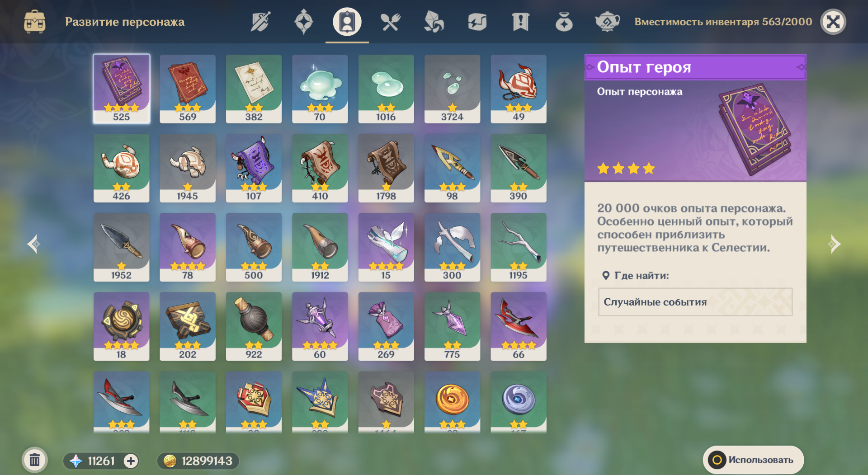Go to the next inventory page arrow
The width and height of the screenshot is (868, 475).
[x=834, y=244]
